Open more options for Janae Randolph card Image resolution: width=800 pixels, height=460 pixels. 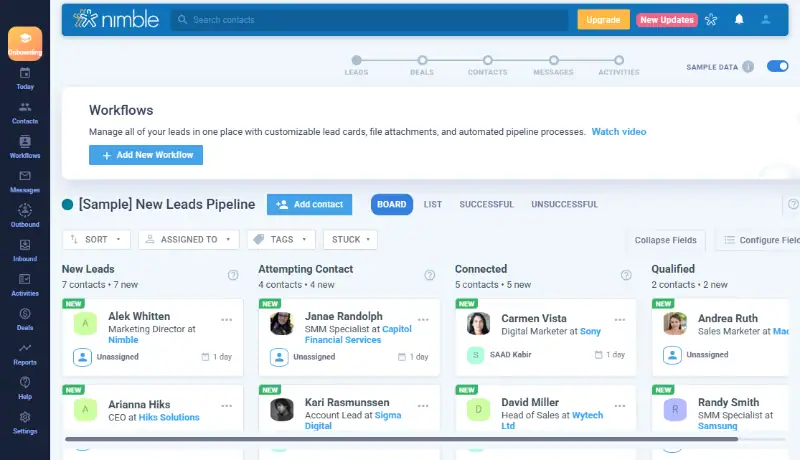pos(423,320)
